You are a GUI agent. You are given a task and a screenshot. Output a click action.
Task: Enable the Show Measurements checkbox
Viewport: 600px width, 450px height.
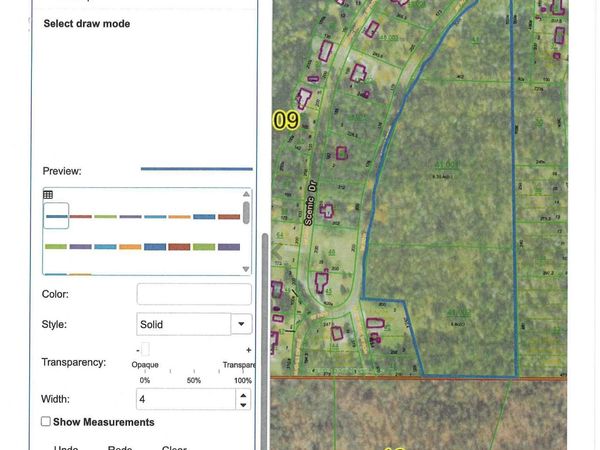(46, 422)
